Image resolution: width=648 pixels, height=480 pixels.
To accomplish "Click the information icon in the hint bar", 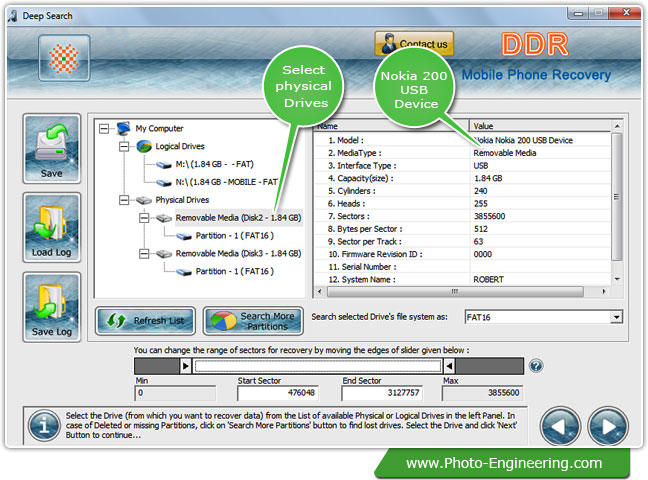I will click(x=44, y=425).
